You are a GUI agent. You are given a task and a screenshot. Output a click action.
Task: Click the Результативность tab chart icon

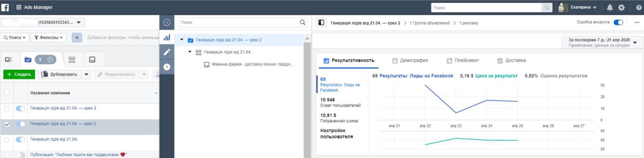326,61
